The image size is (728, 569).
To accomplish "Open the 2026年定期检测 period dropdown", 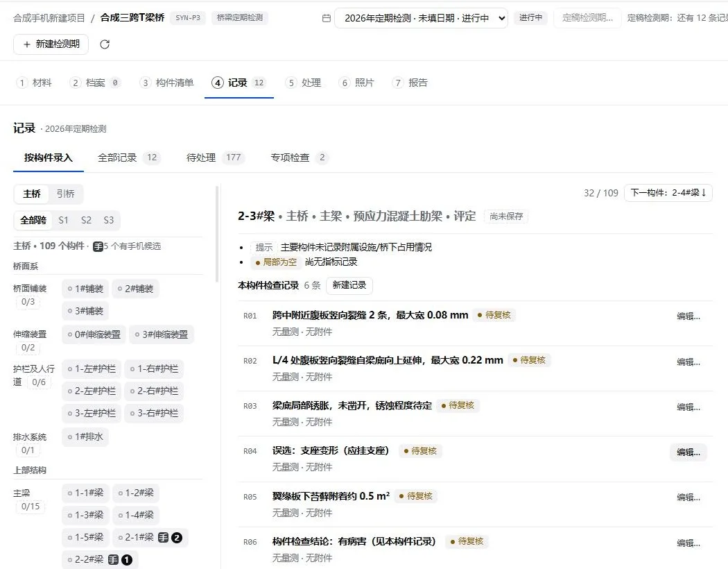I will 421,18.
